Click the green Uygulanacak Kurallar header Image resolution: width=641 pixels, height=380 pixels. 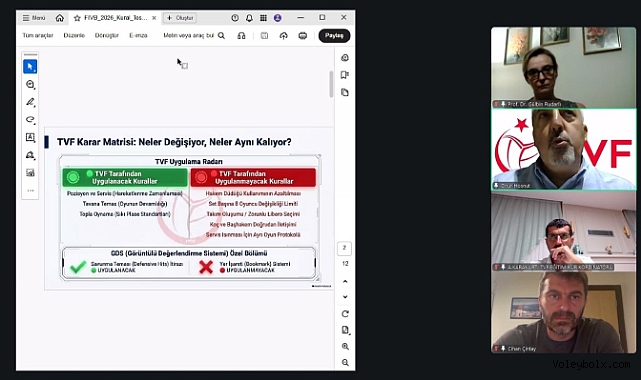click(125, 177)
